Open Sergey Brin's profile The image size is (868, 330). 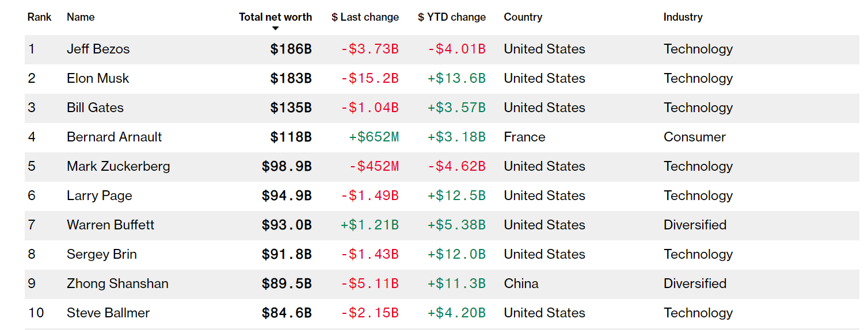coord(102,255)
